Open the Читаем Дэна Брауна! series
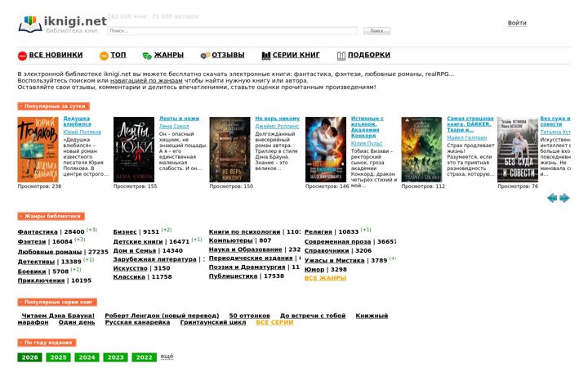 pos(58,316)
